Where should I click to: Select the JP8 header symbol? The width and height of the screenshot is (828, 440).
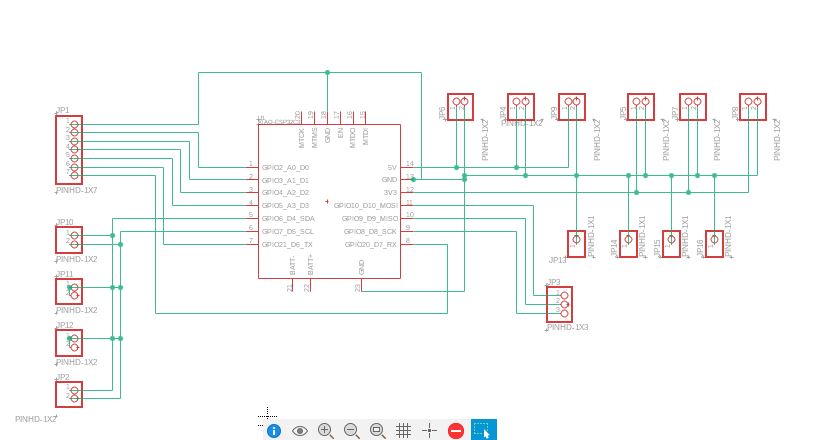[752, 107]
